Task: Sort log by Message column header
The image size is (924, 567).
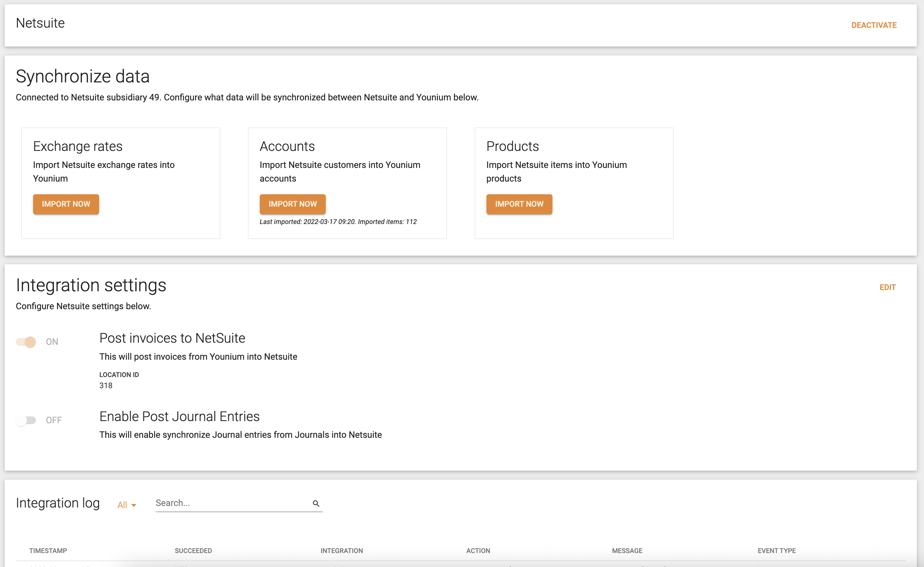Action: (x=627, y=551)
